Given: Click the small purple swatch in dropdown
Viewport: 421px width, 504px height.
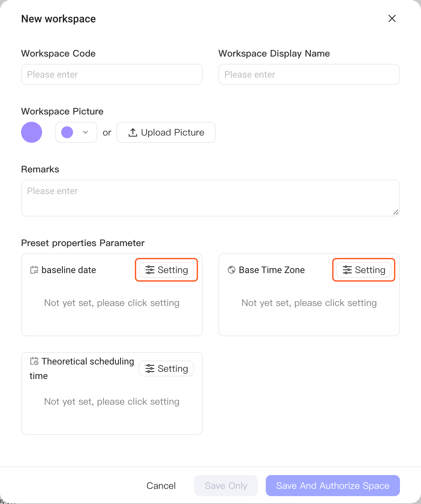Looking at the screenshot, I should pyautogui.click(x=67, y=132).
